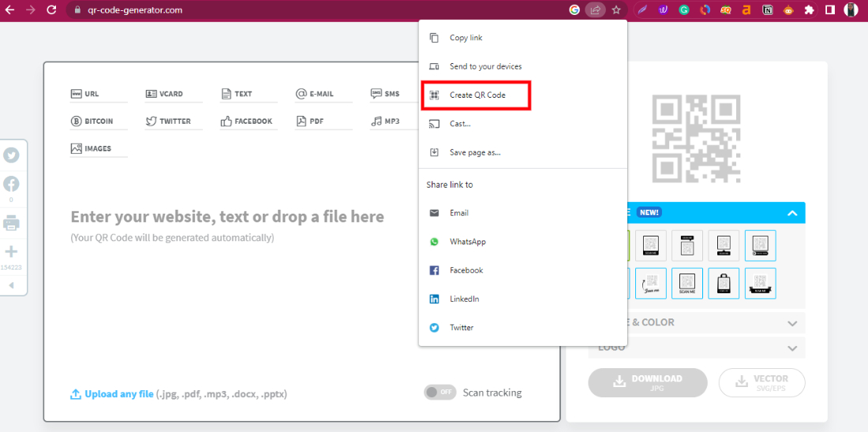Image resolution: width=868 pixels, height=432 pixels.
Task: Pick frame with label bubble below
Action: pyautogui.click(x=724, y=246)
